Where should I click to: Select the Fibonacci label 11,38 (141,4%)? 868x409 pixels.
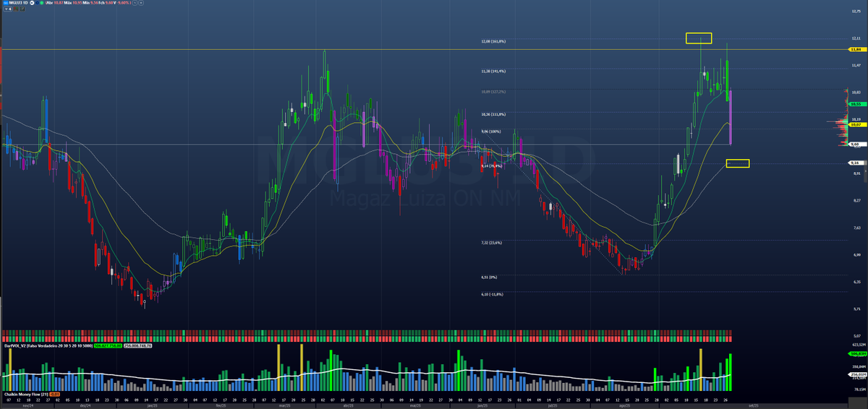(493, 71)
